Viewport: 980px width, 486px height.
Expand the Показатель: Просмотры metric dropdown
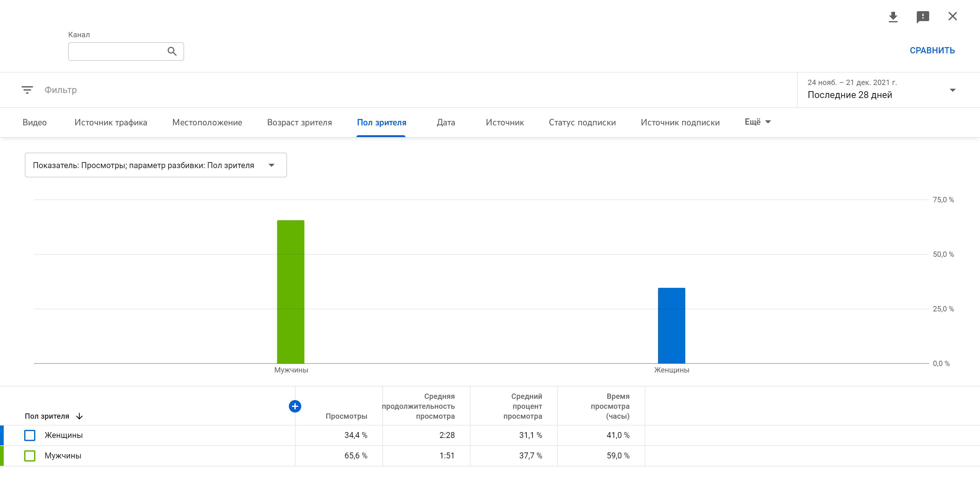(156, 165)
